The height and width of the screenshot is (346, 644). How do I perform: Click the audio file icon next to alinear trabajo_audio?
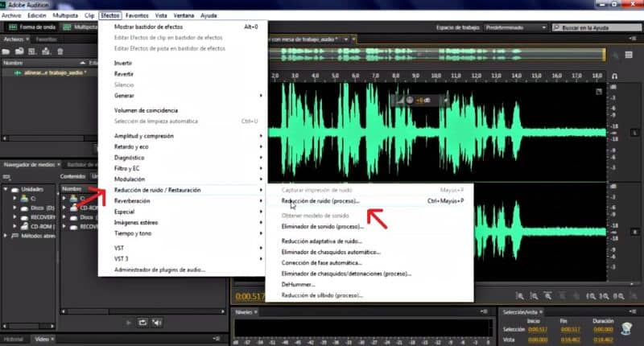(x=18, y=72)
